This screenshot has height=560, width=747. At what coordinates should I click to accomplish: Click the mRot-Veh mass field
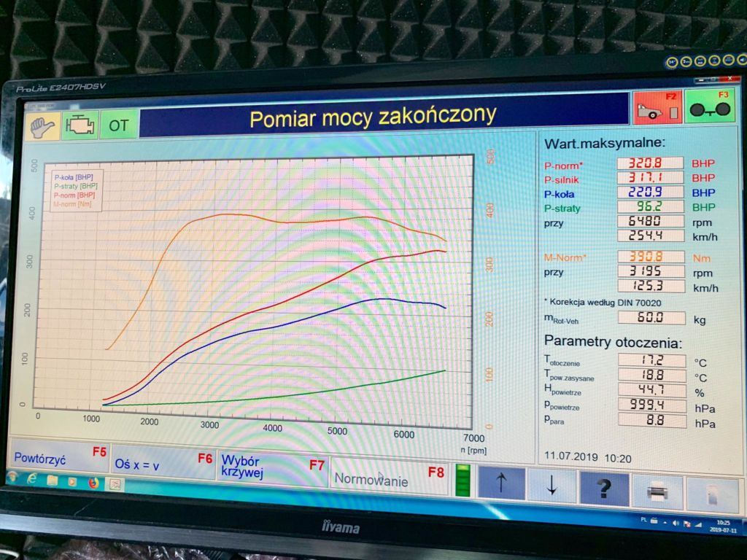pyautogui.click(x=651, y=317)
